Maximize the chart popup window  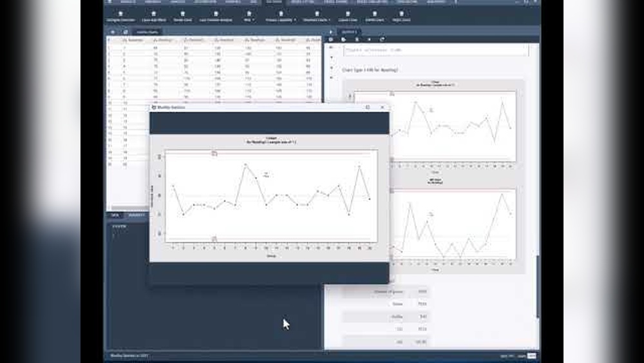pyautogui.click(x=368, y=107)
